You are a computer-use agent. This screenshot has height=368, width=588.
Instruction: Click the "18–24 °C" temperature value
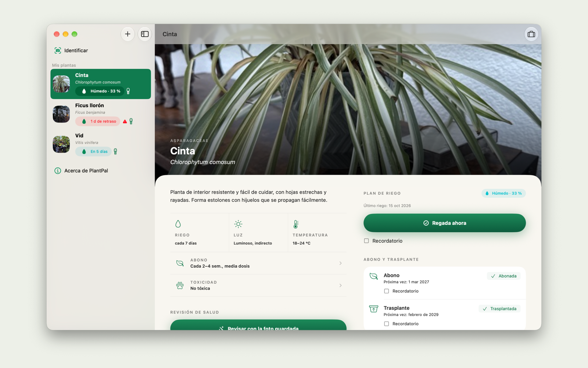(302, 243)
